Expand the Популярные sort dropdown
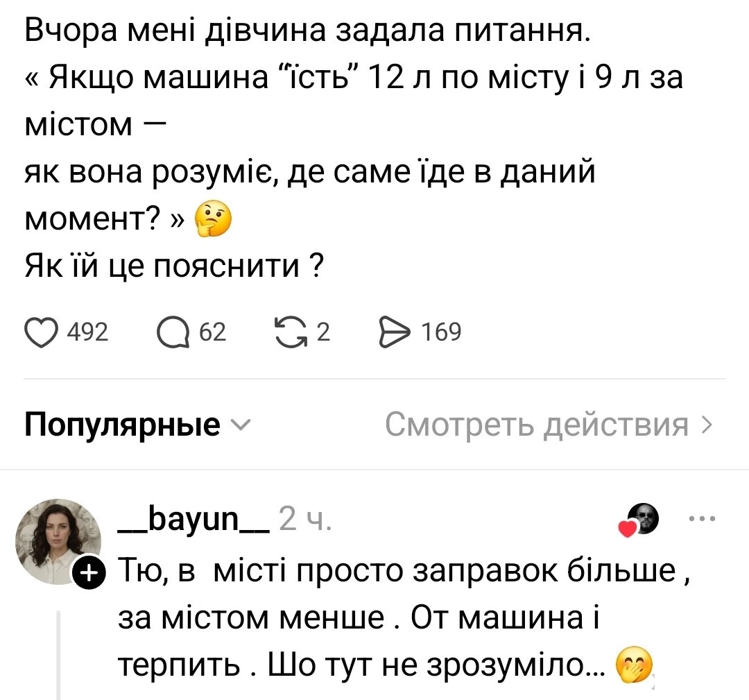The image size is (749, 700). pyautogui.click(x=123, y=423)
